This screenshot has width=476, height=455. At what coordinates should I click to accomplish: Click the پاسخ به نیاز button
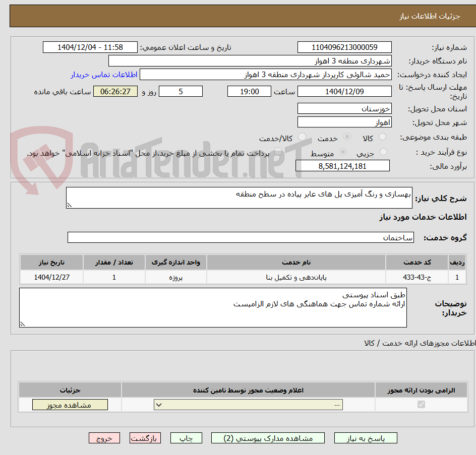coord(366,438)
